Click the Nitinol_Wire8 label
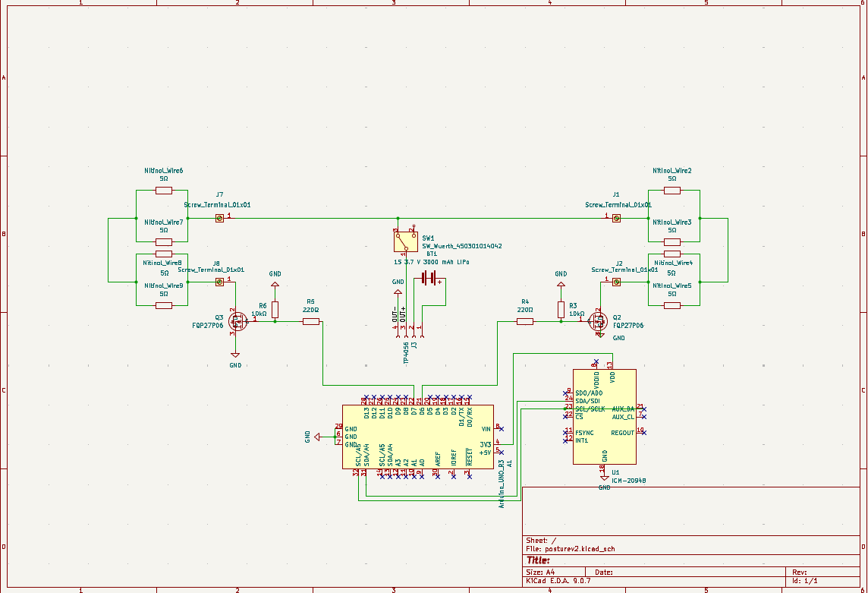 pos(162,263)
